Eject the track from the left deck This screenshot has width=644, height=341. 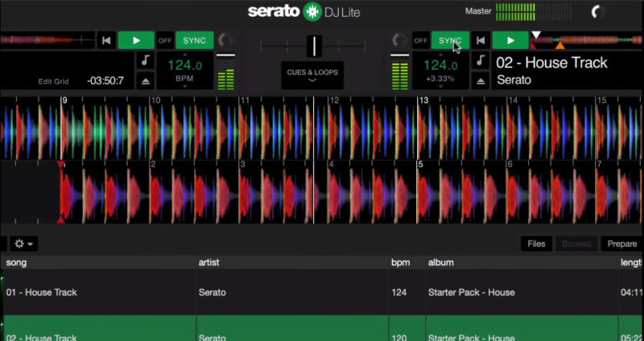[x=145, y=81]
